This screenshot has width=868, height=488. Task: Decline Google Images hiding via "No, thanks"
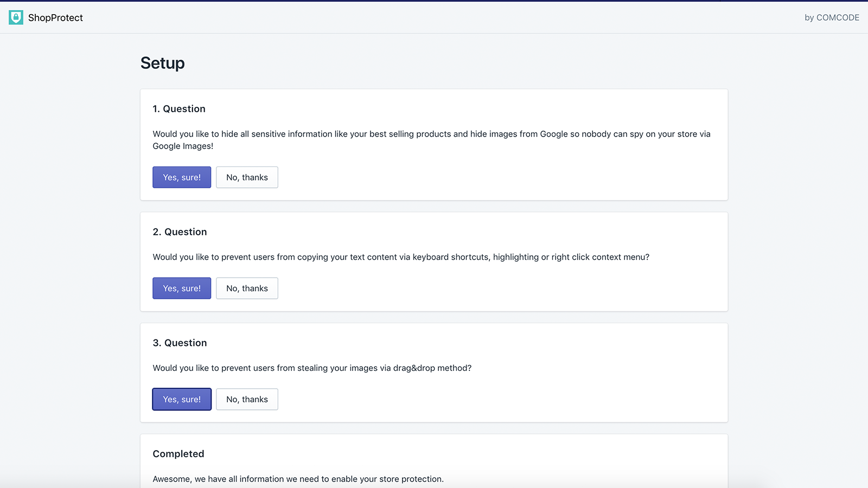coord(247,177)
